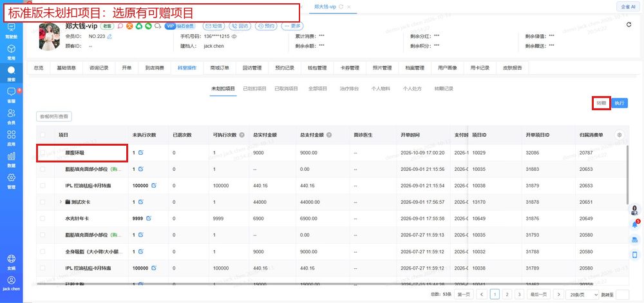Click the customer avatar photo
This screenshot has height=303, width=644.
point(50,37)
